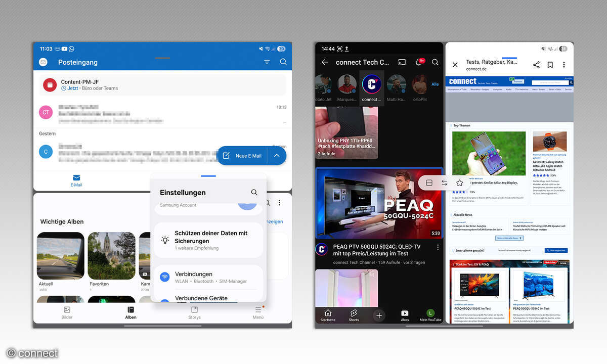Open the Favoriten album thumbnail
Screen dimensions: 607x364
[x=111, y=256]
